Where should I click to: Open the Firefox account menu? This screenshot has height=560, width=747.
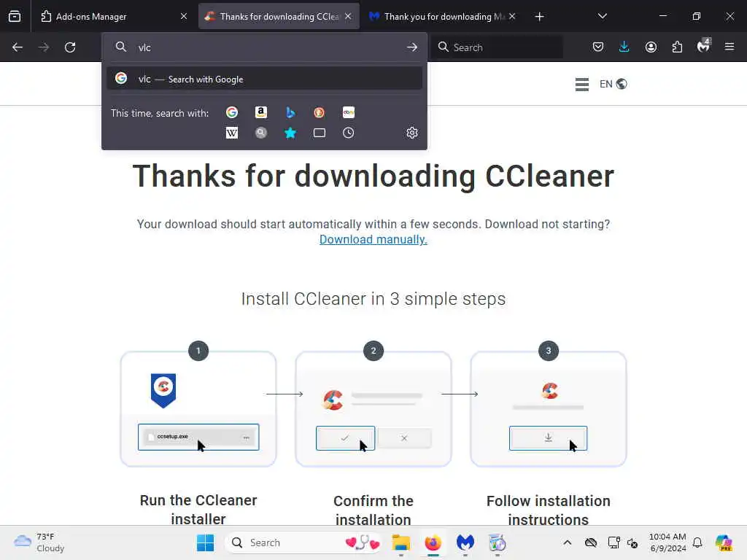[x=651, y=47]
